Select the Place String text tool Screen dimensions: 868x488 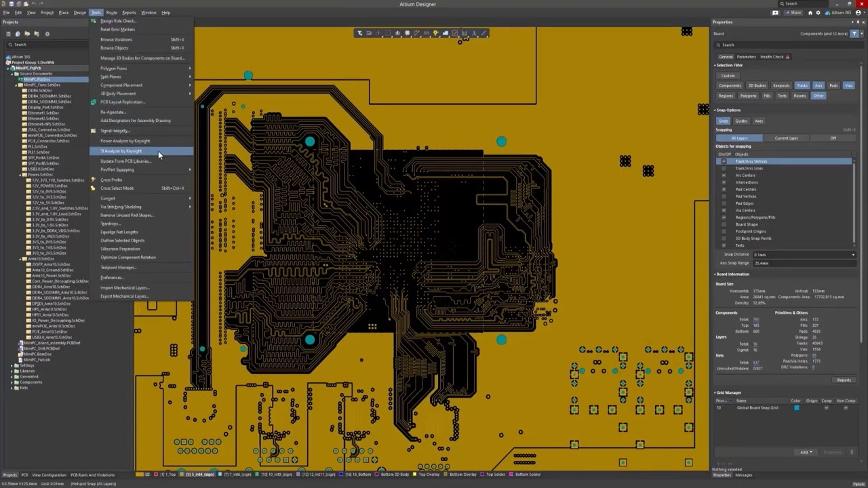click(x=474, y=33)
